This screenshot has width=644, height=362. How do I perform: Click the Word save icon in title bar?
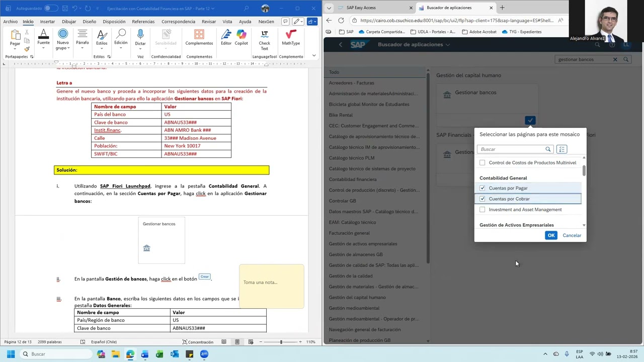tap(64, 9)
